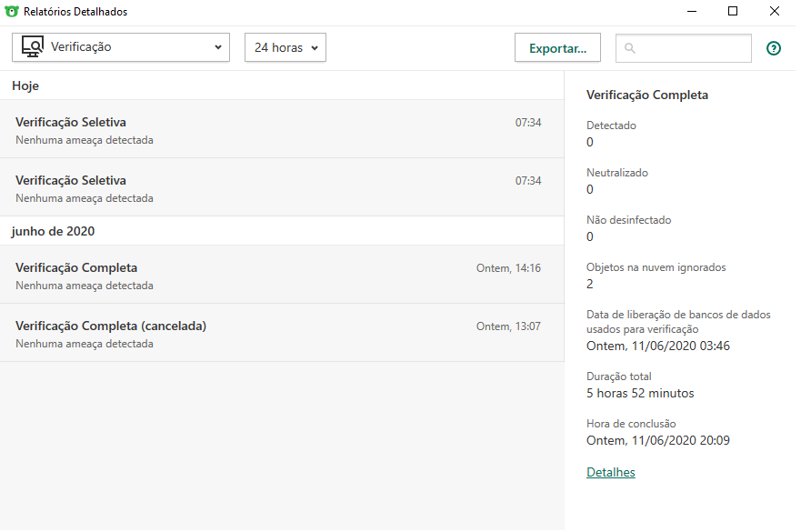Open the Detalhes link
The image size is (801, 532).
[611, 472]
